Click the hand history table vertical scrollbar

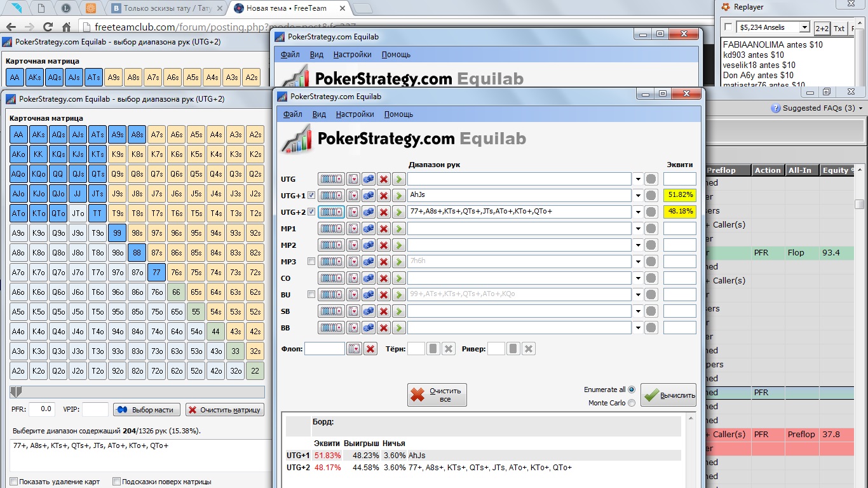[x=859, y=203]
